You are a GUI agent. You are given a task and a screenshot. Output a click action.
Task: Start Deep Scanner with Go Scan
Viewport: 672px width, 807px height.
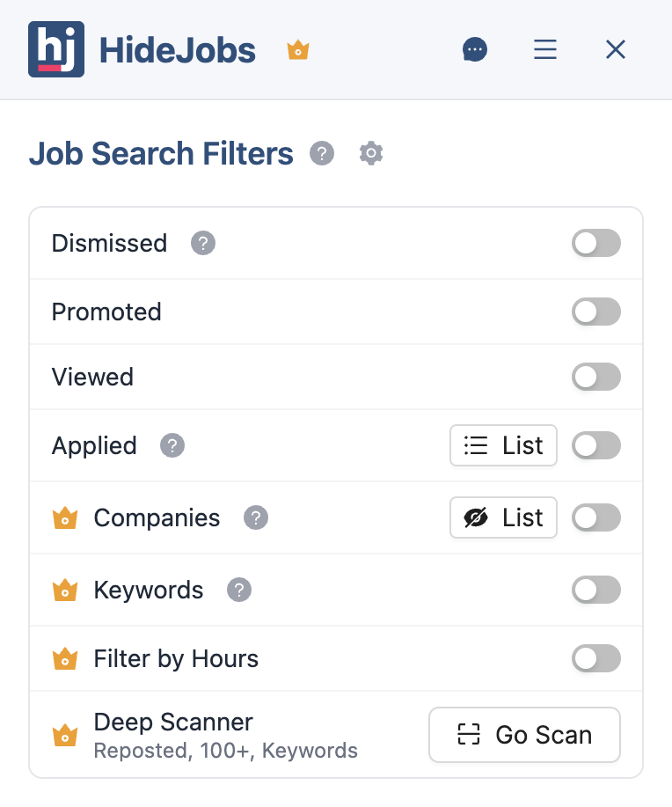coord(524,734)
